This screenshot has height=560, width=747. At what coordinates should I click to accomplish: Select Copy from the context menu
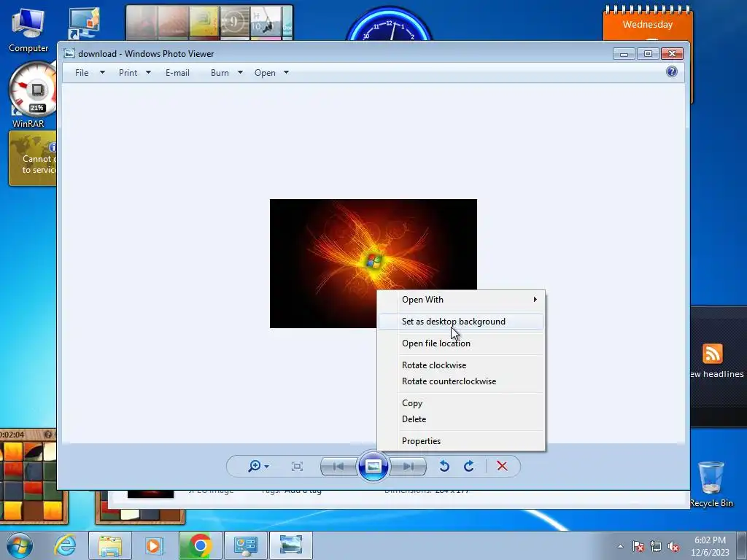(461, 403)
